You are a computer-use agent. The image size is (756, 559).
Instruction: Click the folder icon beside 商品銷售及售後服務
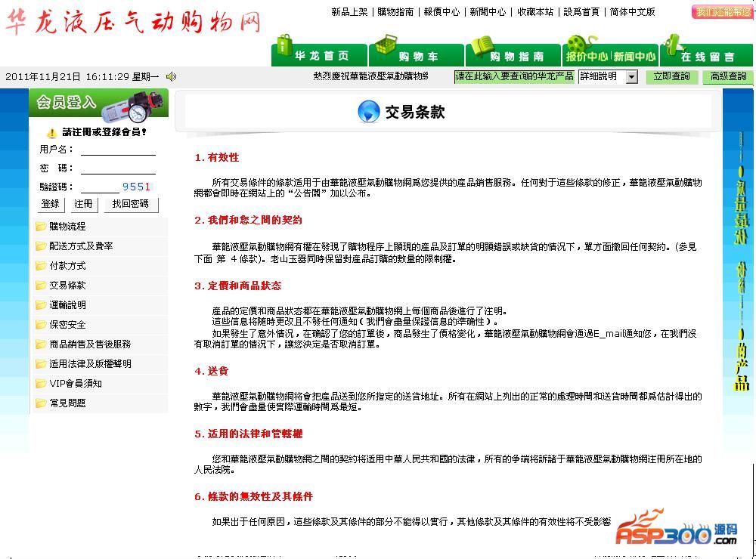click(41, 344)
